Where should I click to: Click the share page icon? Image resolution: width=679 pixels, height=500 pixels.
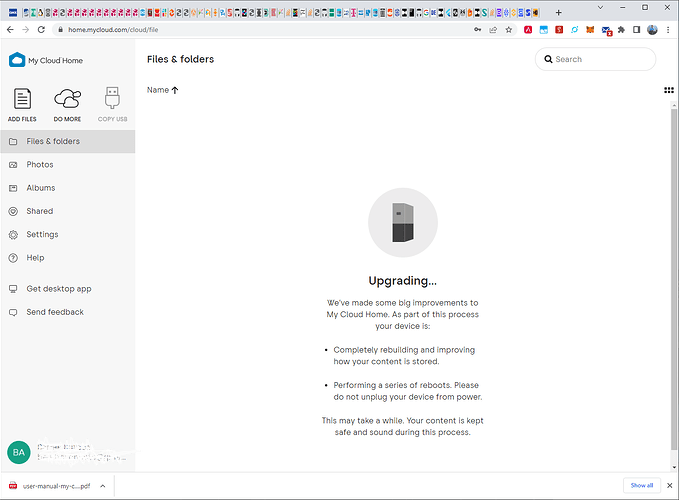493,29
